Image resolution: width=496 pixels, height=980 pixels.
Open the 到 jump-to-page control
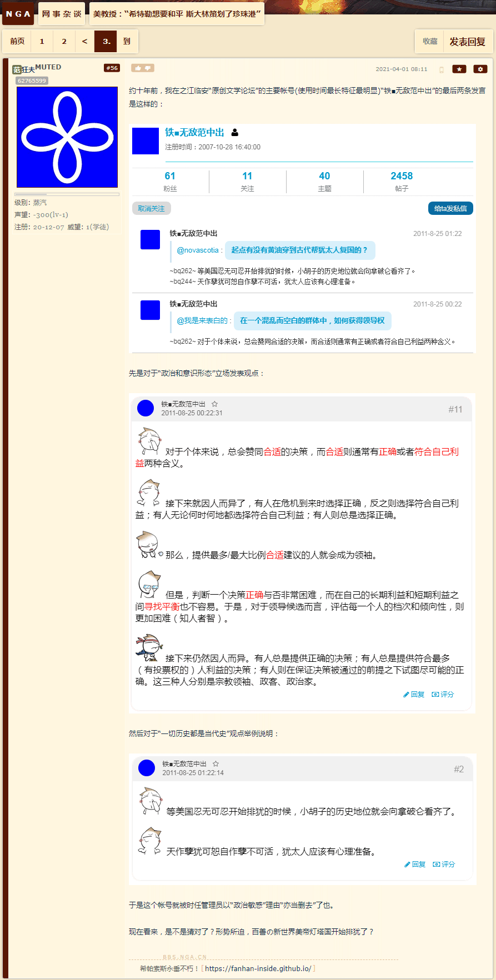click(x=127, y=41)
